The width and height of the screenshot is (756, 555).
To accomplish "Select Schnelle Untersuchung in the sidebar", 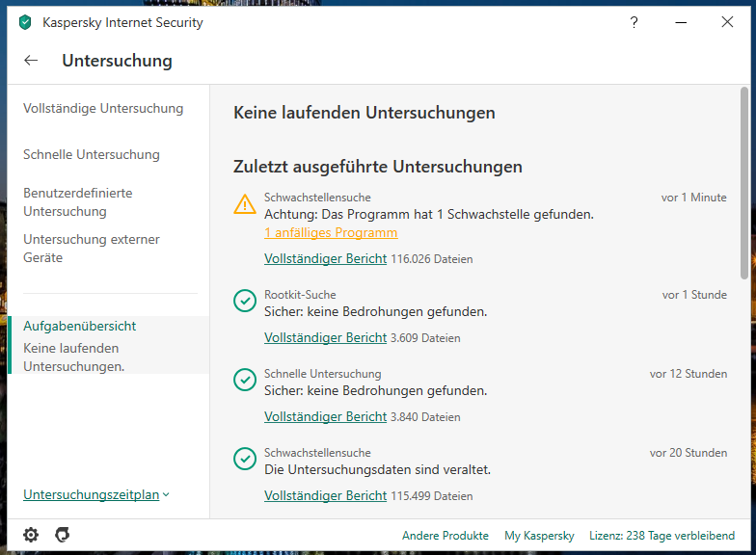I will (92, 155).
